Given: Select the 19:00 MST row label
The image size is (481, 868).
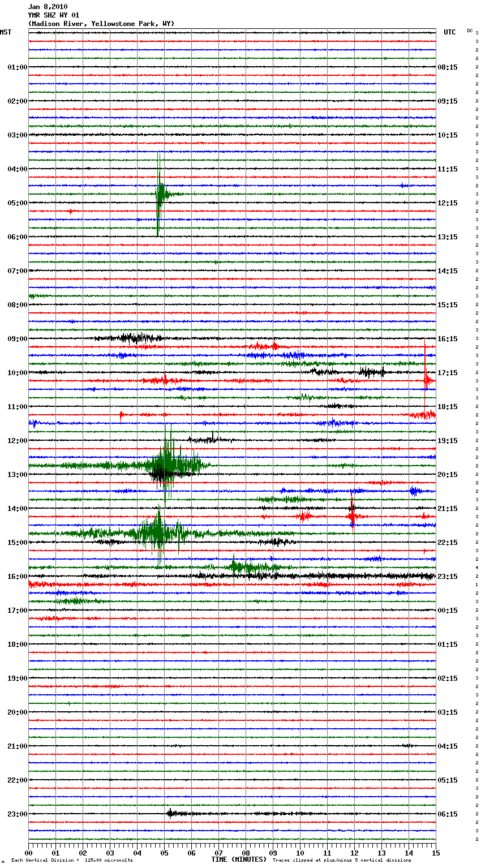Looking at the screenshot, I should [x=17, y=678].
